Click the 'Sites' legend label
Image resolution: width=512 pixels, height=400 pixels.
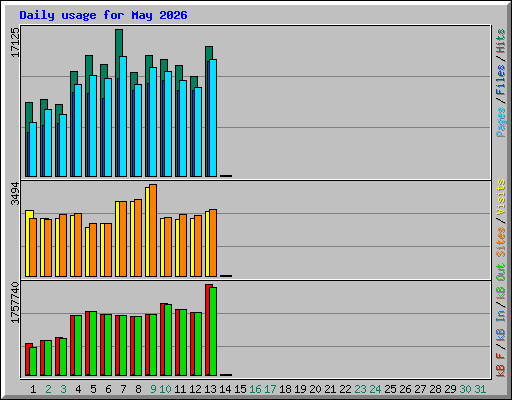[x=500, y=242]
